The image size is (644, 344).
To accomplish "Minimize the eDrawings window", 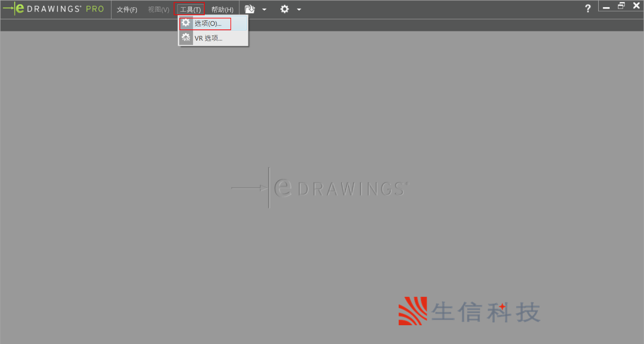I will tap(606, 7).
